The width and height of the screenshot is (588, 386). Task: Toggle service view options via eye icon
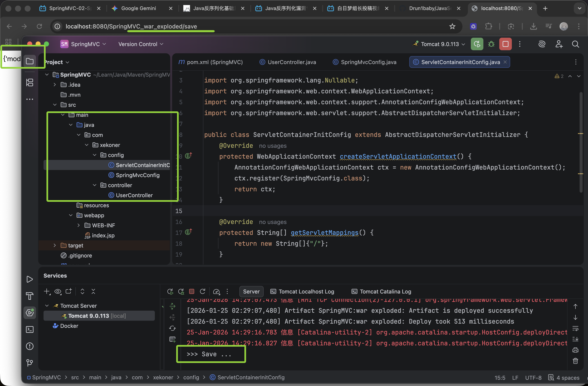coord(58,291)
